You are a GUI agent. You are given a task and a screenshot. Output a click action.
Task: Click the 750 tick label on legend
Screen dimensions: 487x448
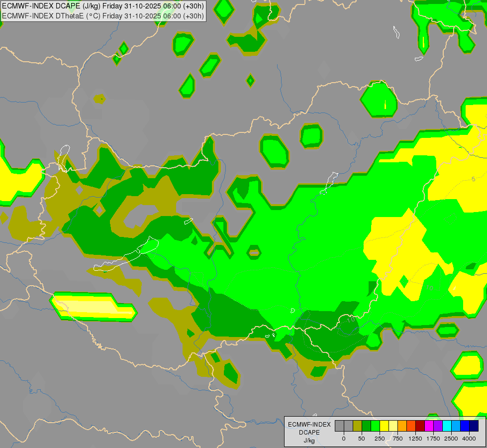coord(397,439)
